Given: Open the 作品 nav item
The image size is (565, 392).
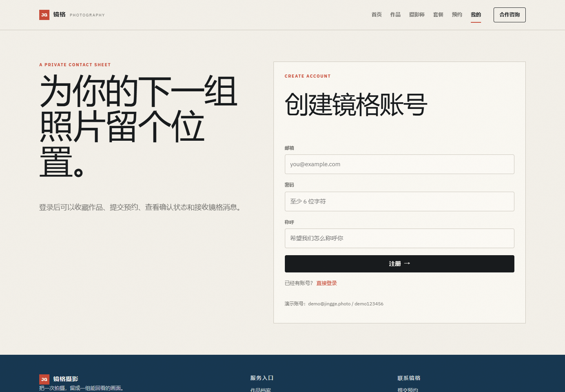Looking at the screenshot, I should [395, 15].
